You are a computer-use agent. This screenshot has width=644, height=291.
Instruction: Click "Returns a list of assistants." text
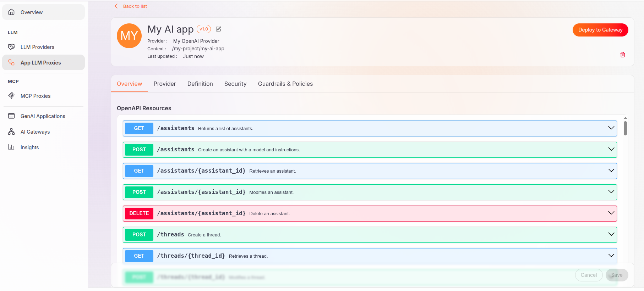tap(225, 128)
